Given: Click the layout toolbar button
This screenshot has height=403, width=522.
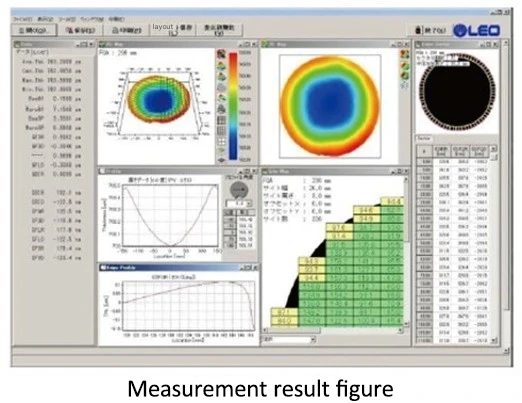Looking at the screenshot, I should (x=172, y=30).
